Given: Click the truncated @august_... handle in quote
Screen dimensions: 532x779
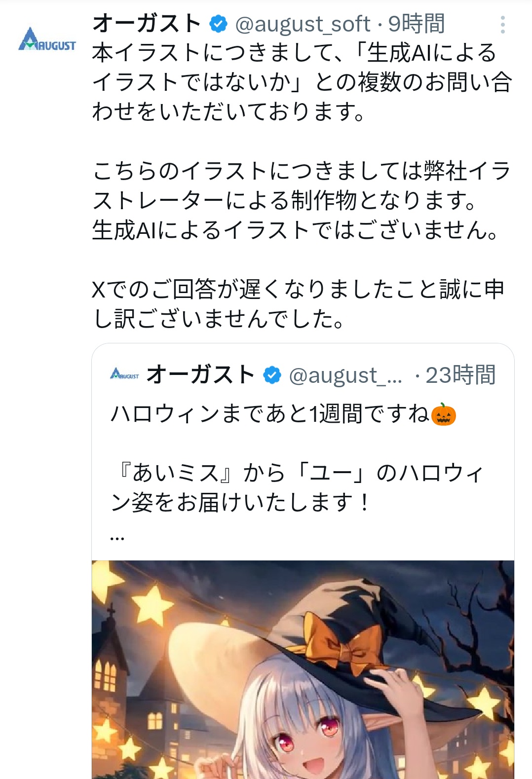Looking at the screenshot, I should (x=345, y=375).
